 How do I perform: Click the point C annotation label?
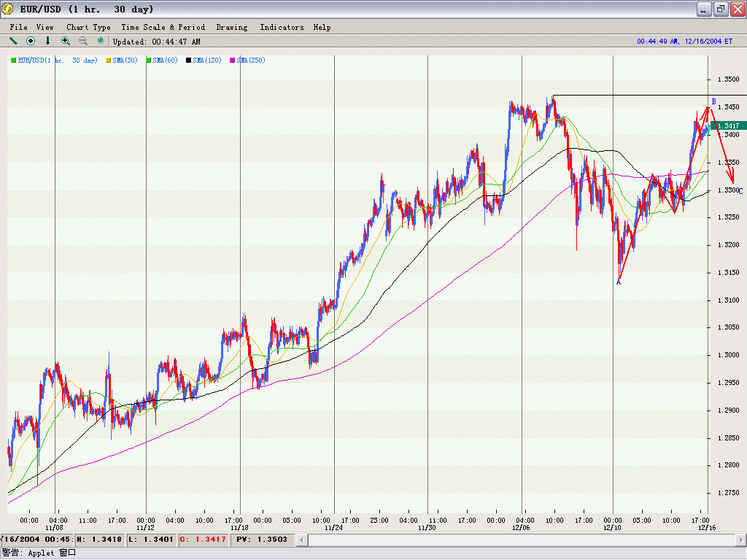tap(740, 191)
